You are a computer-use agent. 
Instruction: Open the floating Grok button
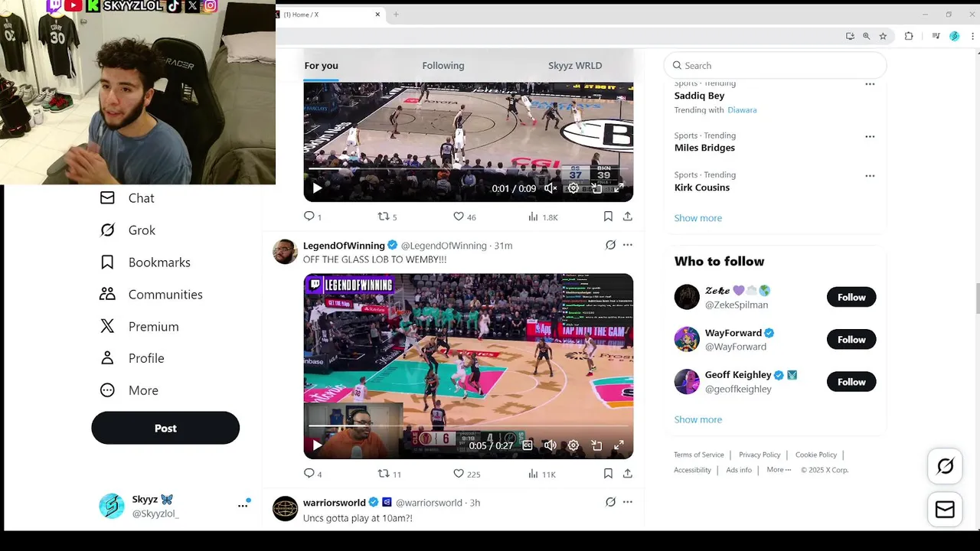coord(945,466)
